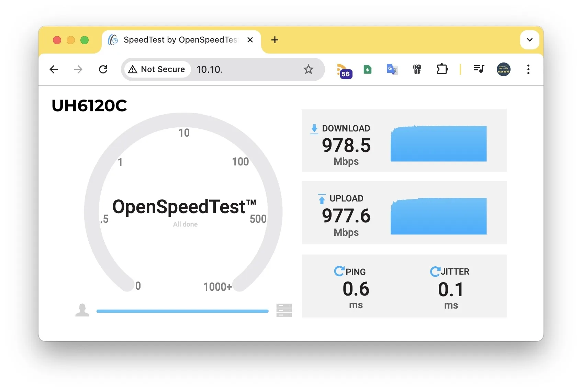Click the All done status text
Screen dimensions: 582x392
coord(186,224)
